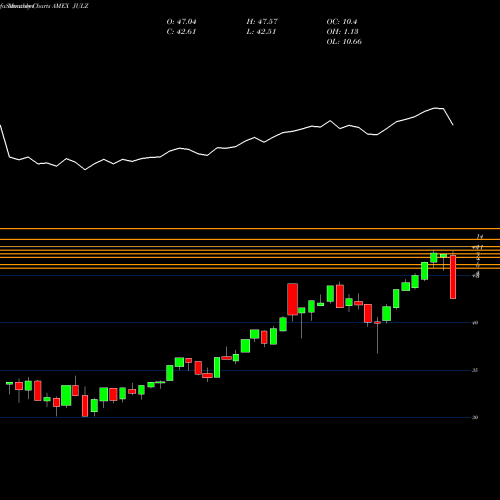Screen dimensions: 500x500
Task: Click the '35' price axis label
Action: coord(475,370)
